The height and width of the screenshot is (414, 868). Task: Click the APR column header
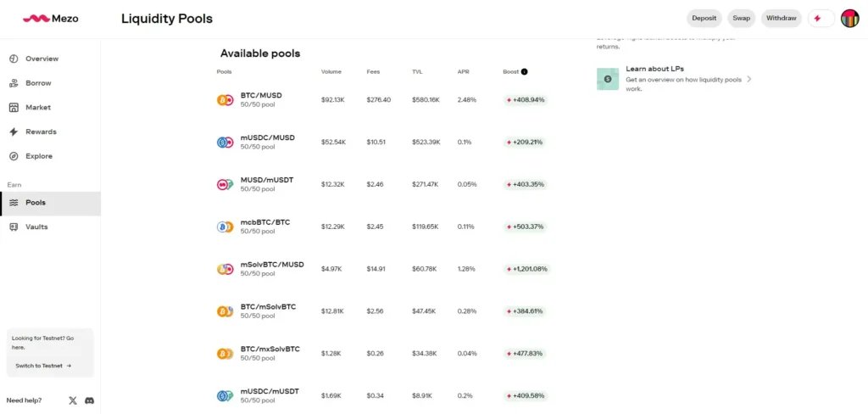click(x=464, y=71)
